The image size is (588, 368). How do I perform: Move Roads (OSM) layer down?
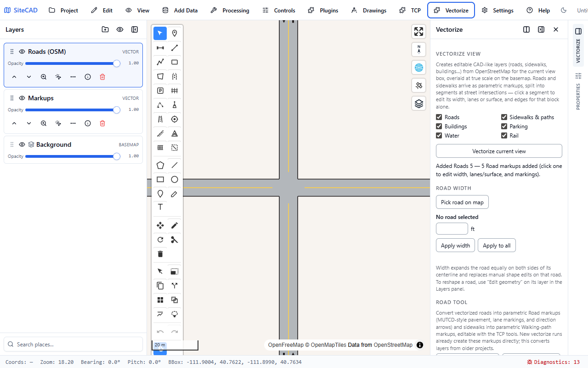29,77
